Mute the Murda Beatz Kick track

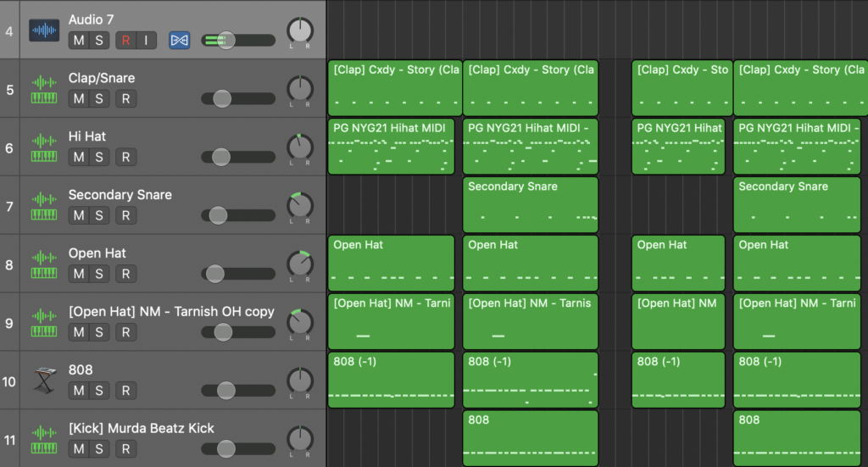tap(79, 449)
